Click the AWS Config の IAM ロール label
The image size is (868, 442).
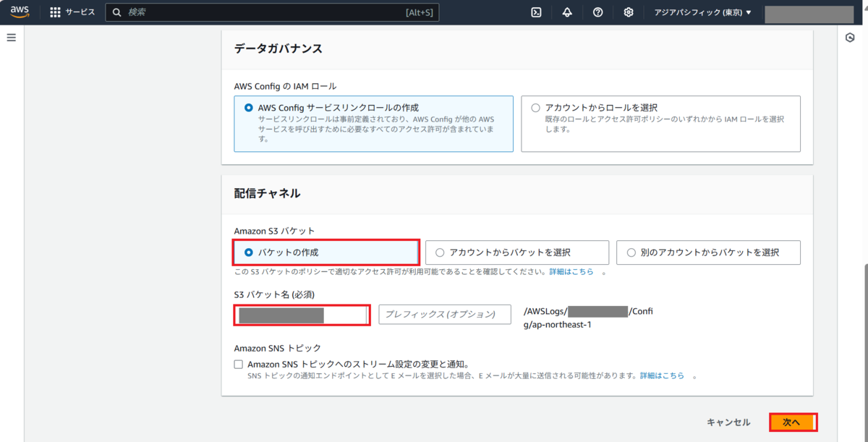click(x=285, y=86)
